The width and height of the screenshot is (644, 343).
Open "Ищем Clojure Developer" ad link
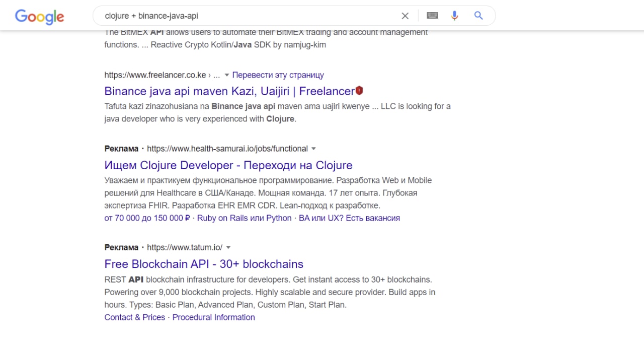(228, 165)
